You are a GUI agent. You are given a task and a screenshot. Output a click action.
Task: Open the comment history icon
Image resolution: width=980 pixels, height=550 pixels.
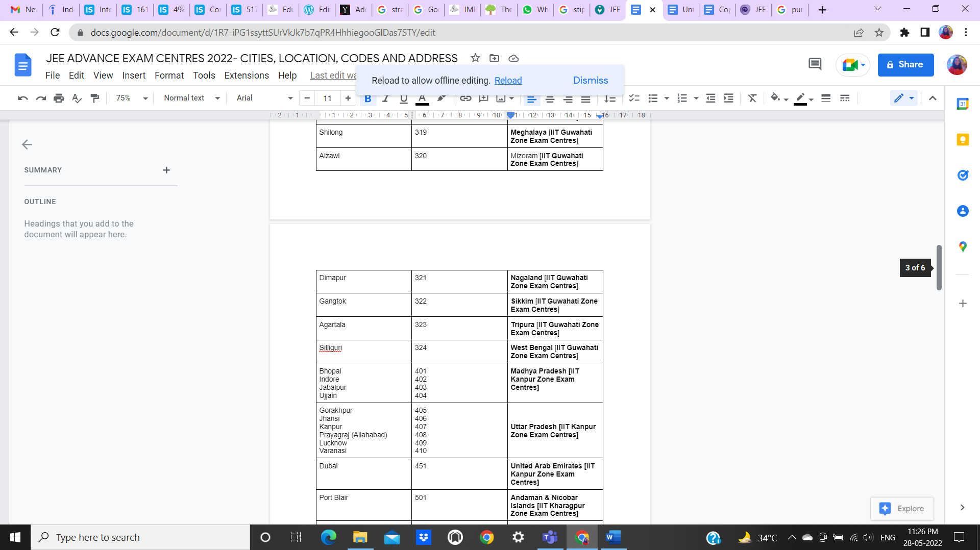click(x=815, y=64)
